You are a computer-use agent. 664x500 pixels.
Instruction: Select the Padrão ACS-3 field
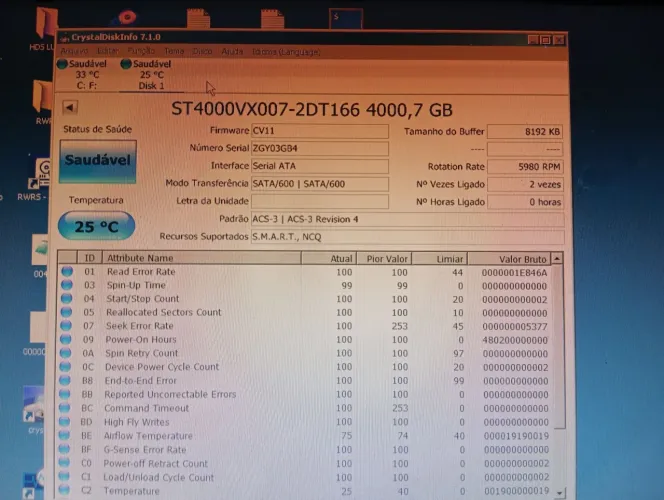tap(407, 219)
